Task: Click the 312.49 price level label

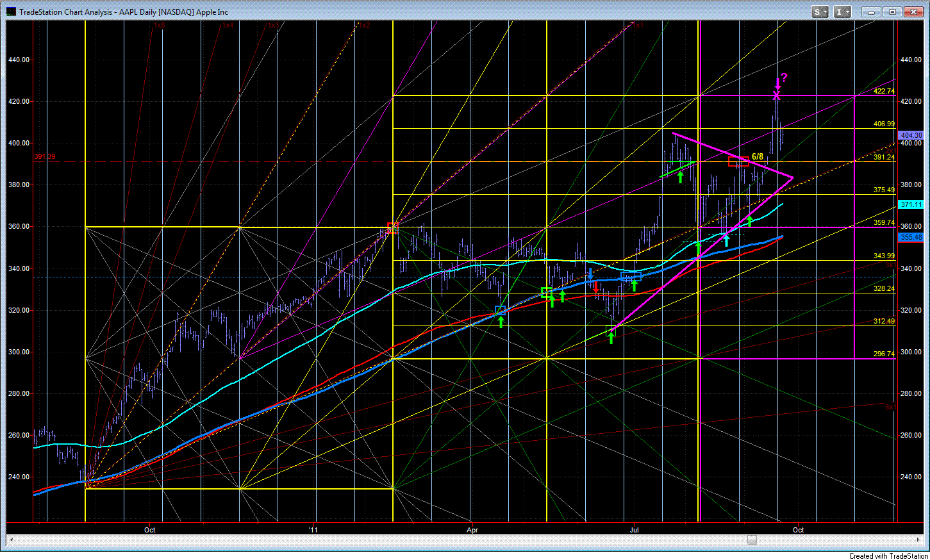Action: tap(884, 321)
